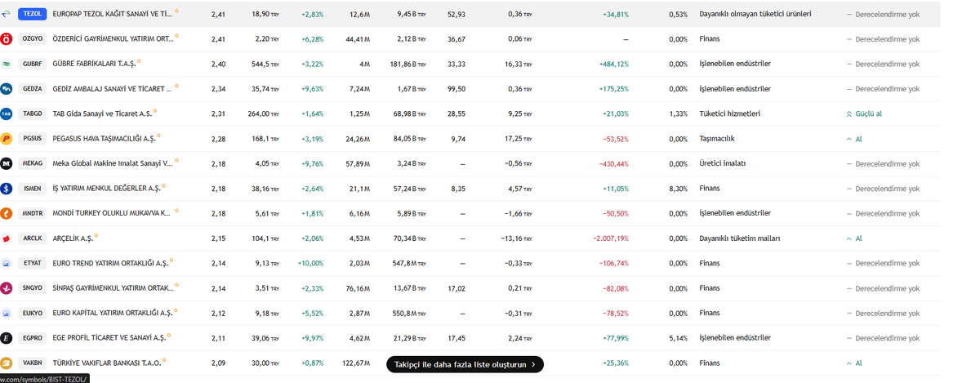This screenshot has height=383, width=980.
Task: Open the GUBRF ticker badge
Action: point(33,64)
